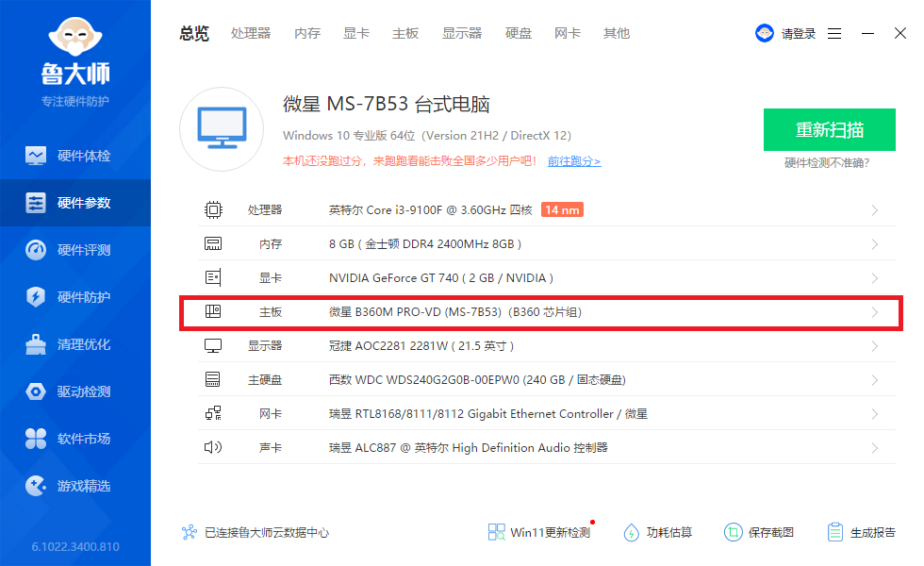Switch to 主板 tab
Viewport: 924px width, 566px height.
click(405, 34)
